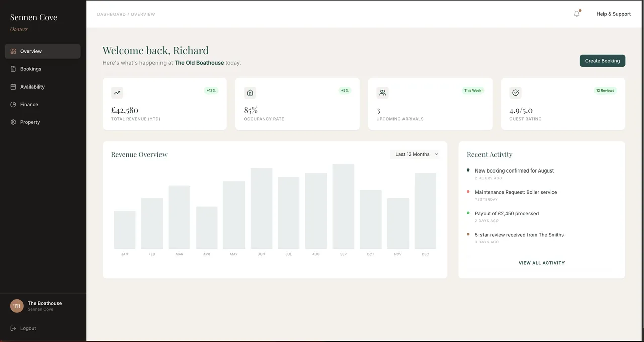Click the guest rating checkmark icon

pos(515,93)
